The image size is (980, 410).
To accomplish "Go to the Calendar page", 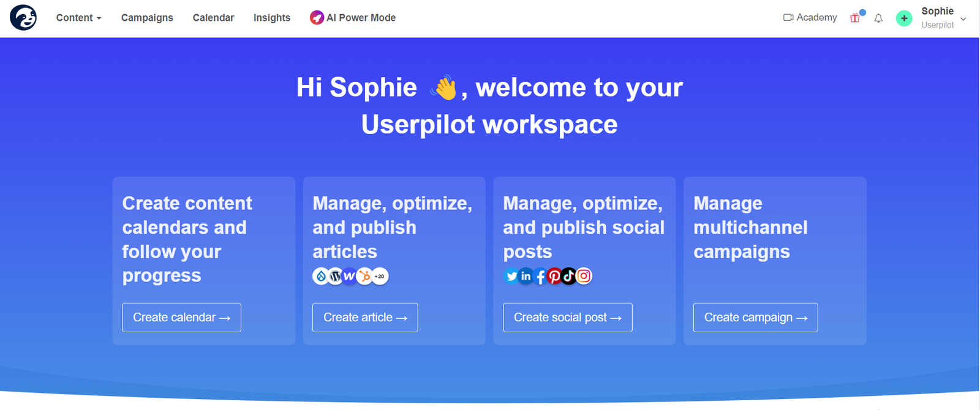I will point(213,18).
